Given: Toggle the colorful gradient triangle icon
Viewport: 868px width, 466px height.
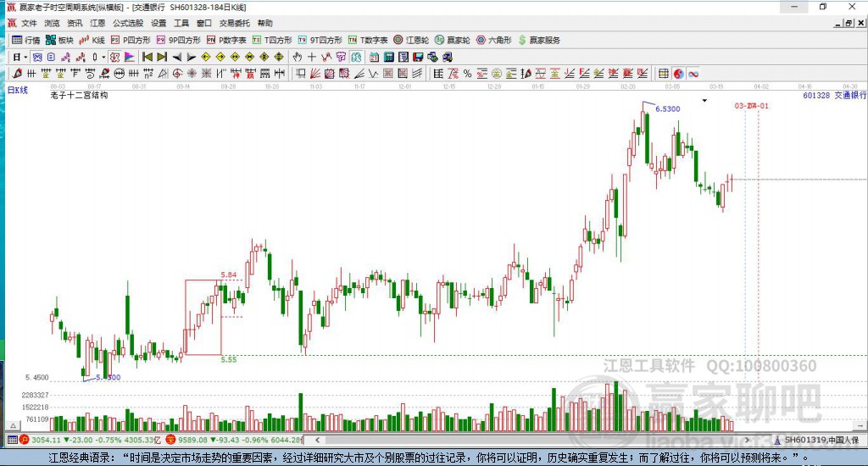Looking at the screenshot, I should coord(129,57).
